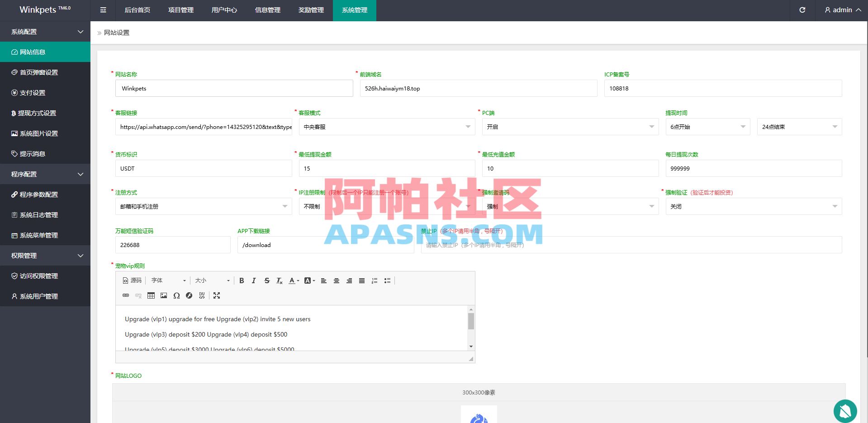The height and width of the screenshot is (423, 868).
Task: Click the refresh icon in top bar
Action: [x=802, y=10]
